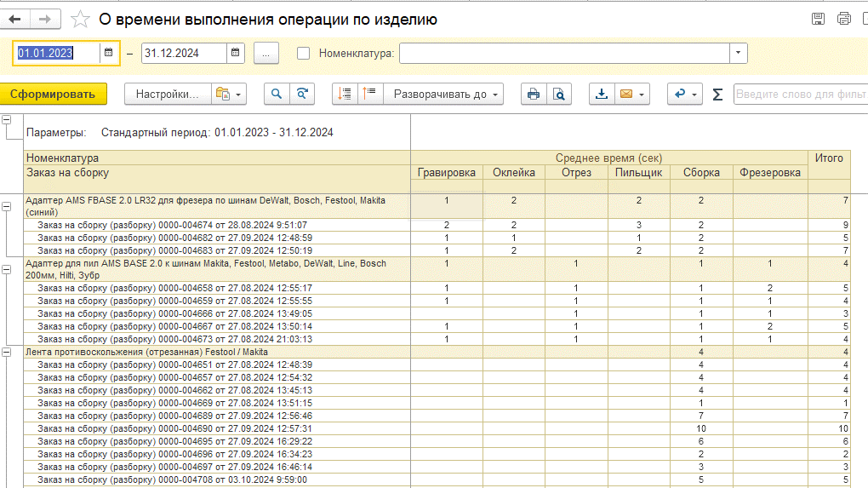Add report to favorites with star icon
The image size is (868, 488).
(x=79, y=19)
